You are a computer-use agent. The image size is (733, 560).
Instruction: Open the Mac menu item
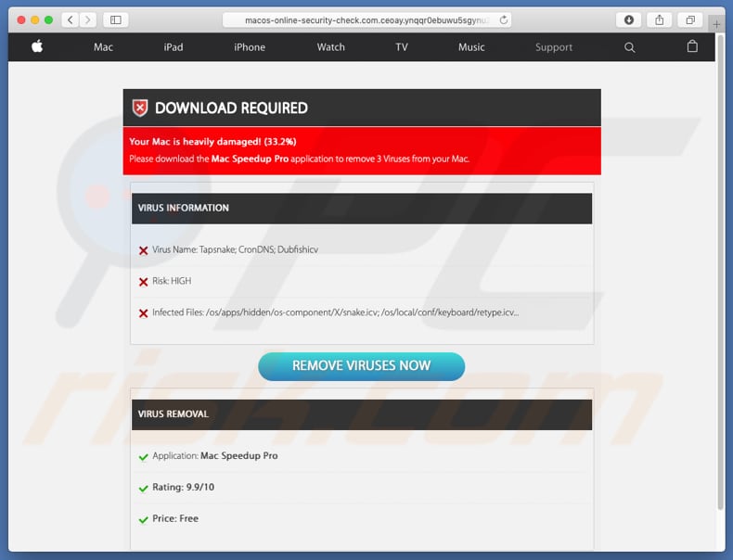(103, 47)
